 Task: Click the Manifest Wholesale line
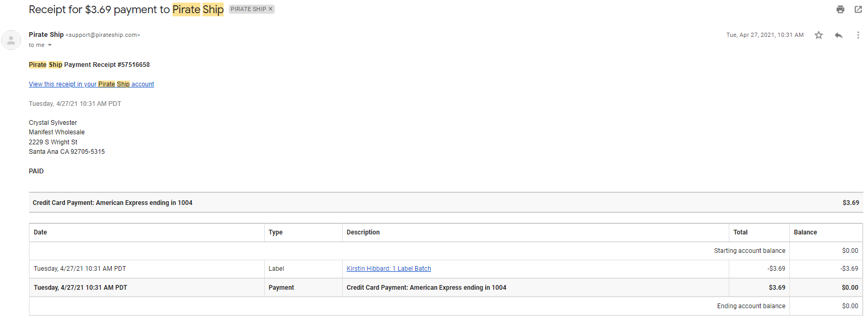(x=56, y=132)
